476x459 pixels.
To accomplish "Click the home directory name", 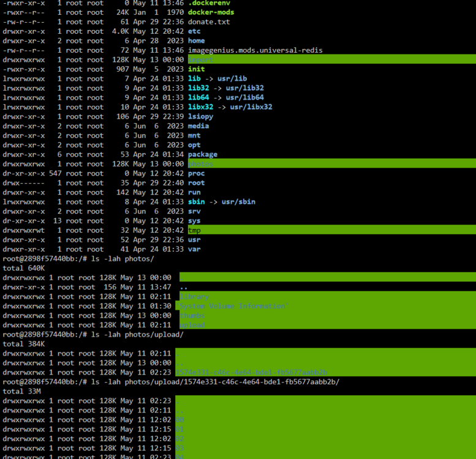I will coord(196,40).
